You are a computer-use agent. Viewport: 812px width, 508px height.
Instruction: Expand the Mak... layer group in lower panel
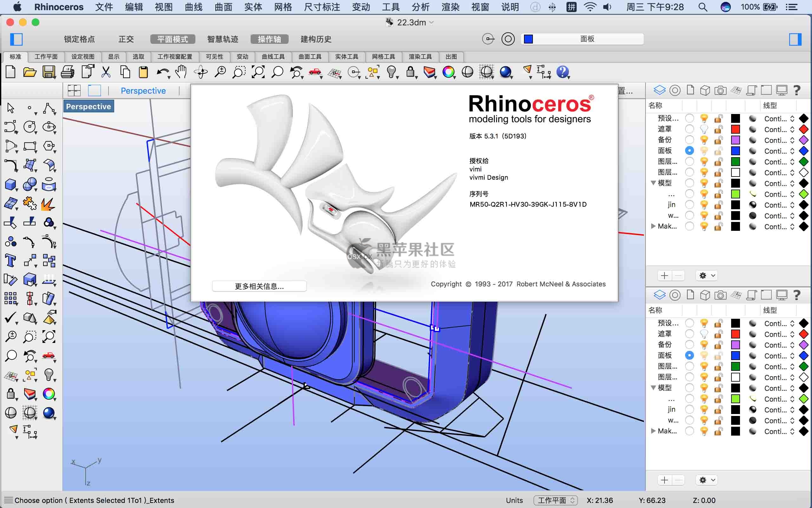click(653, 431)
